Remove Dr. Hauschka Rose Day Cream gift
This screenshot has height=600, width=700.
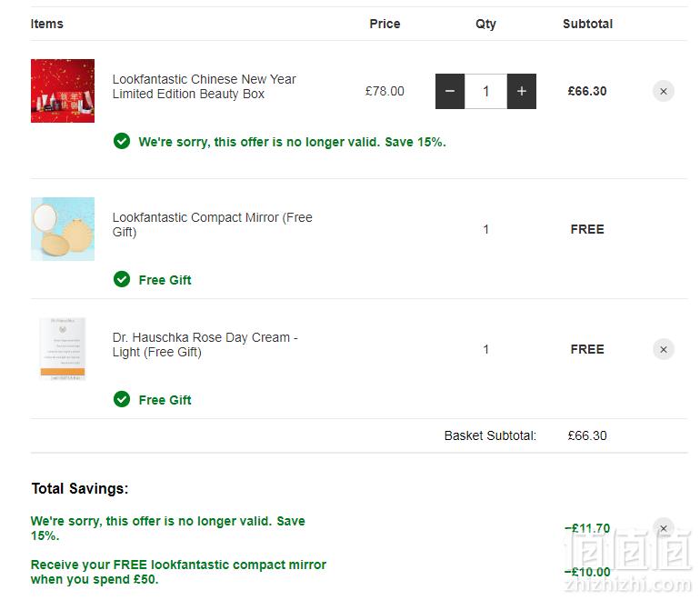[664, 349]
